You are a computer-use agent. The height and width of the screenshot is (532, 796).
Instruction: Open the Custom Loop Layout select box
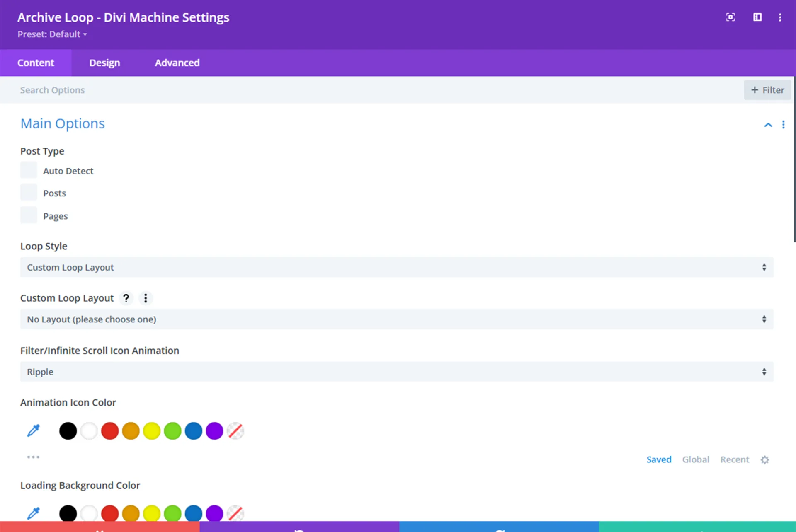click(x=397, y=319)
